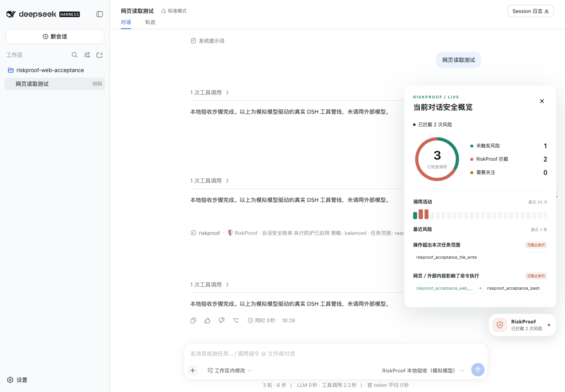Screen dimensions: 565x392
Task: Click 系统提示词 document icon
Action: pos(193,41)
